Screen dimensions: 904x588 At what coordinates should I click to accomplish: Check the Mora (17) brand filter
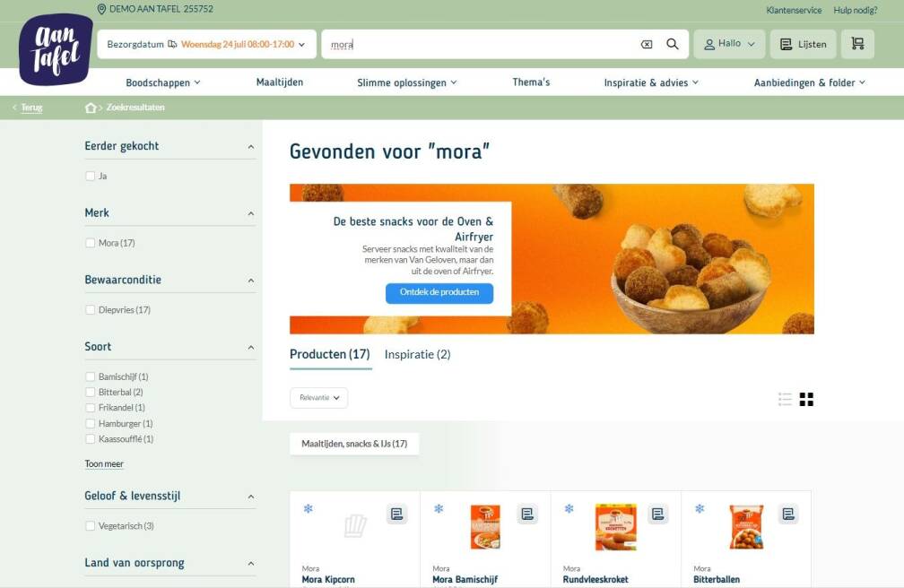tap(90, 243)
